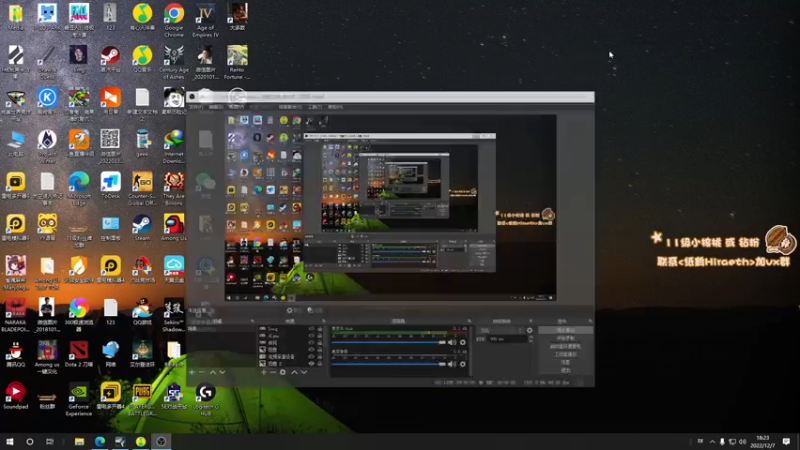
Task: Click 工作室模式 button in OBS controls
Action: (x=565, y=354)
